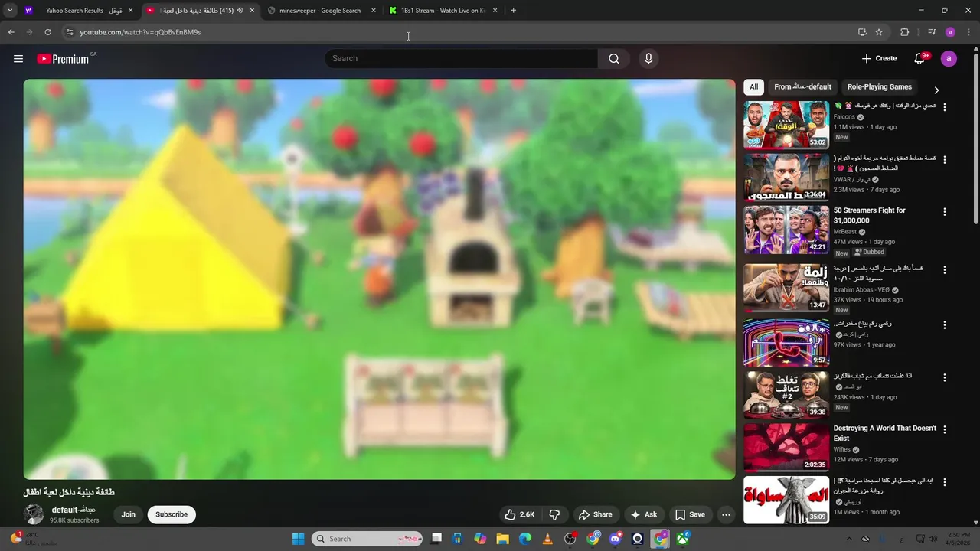
Task: Click the Ask button
Action: tap(644, 514)
